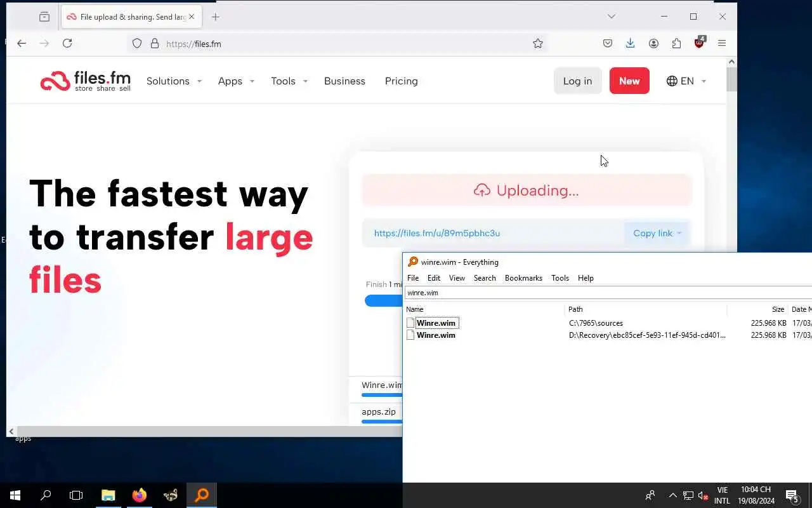
Task: Open the upload link files.fm/u/89m5pbhc3u
Action: click(x=437, y=233)
